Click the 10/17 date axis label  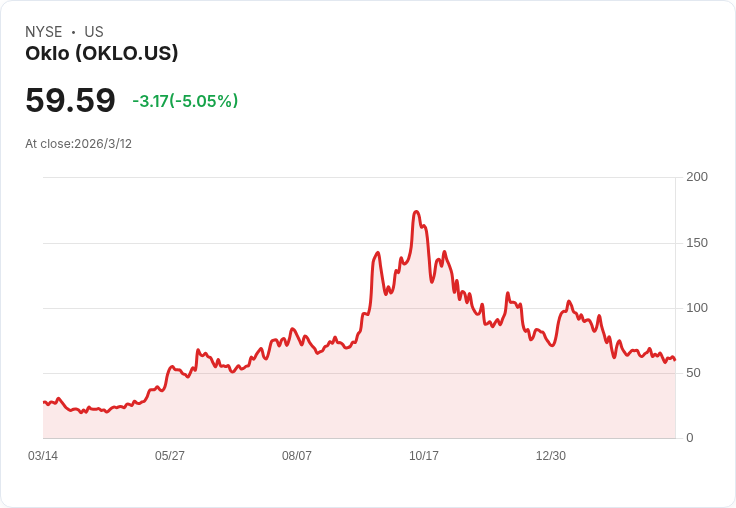[x=424, y=456]
